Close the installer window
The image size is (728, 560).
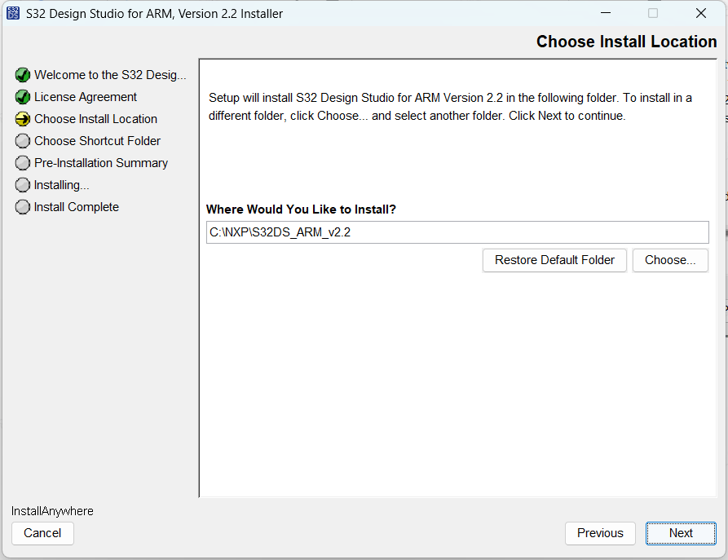[700, 13]
